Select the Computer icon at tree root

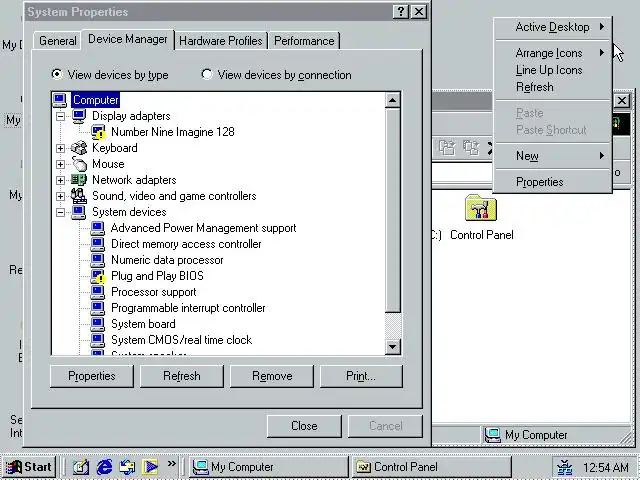[x=60, y=100]
